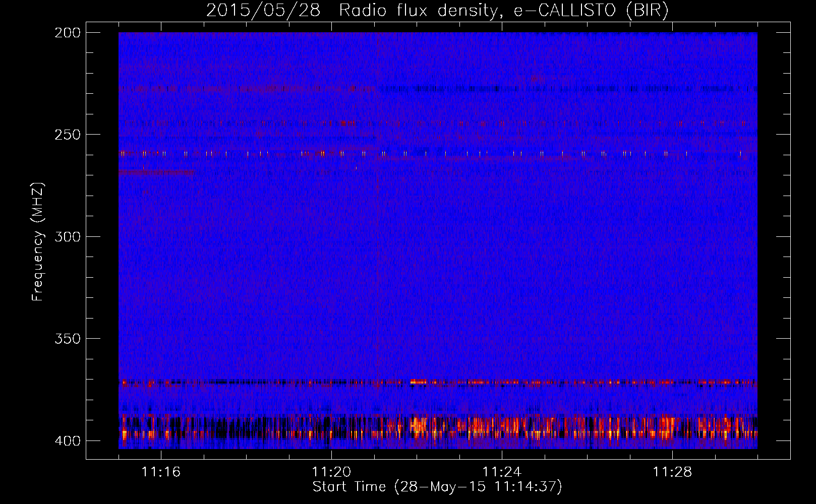The image size is (816, 504).
Task: Click the dotted interference line near 260 MHz
Action: [438, 154]
